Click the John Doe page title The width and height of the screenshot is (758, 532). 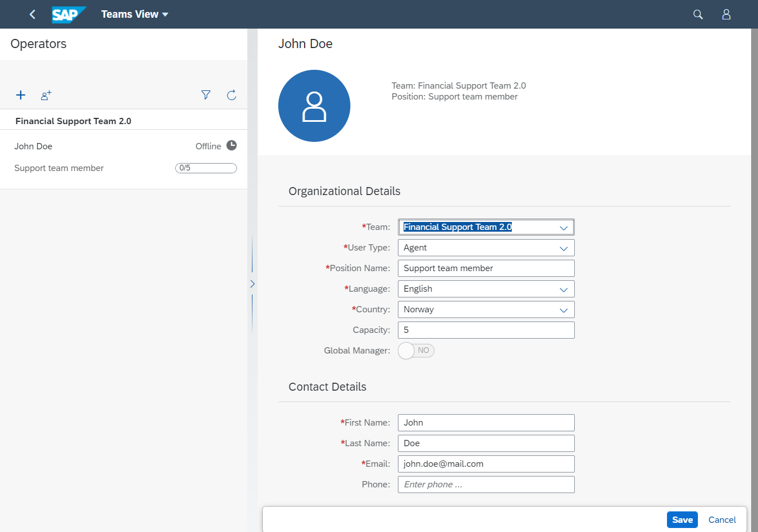305,44
